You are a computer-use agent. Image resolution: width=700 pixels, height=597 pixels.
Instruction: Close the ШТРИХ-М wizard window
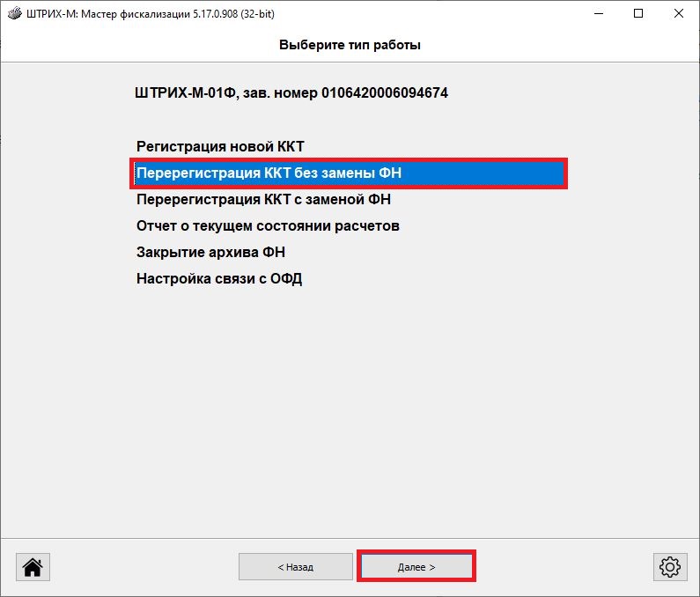tap(679, 14)
